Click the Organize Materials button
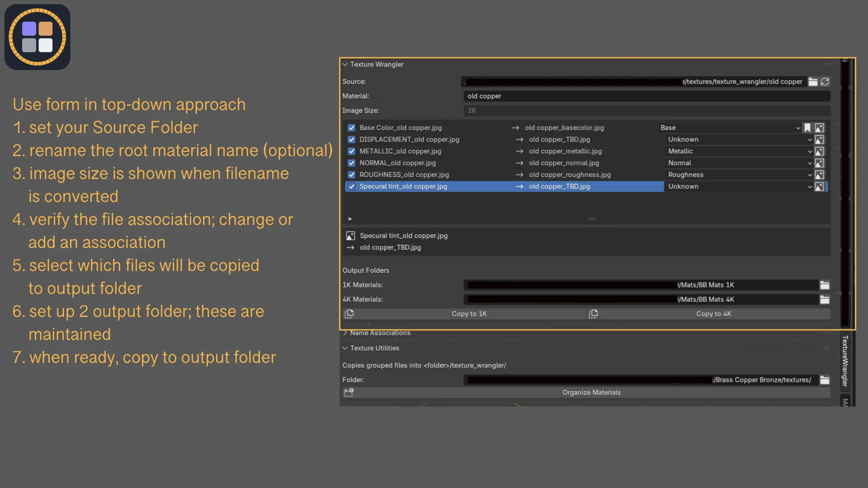Screen dimensions: 868x488 pyautogui.click(x=587, y=393)
